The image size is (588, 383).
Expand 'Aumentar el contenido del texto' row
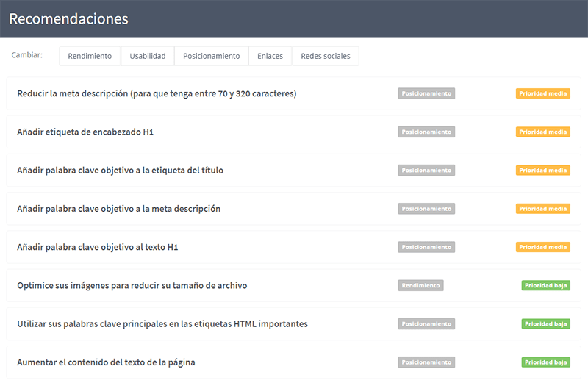coord(106,362)
